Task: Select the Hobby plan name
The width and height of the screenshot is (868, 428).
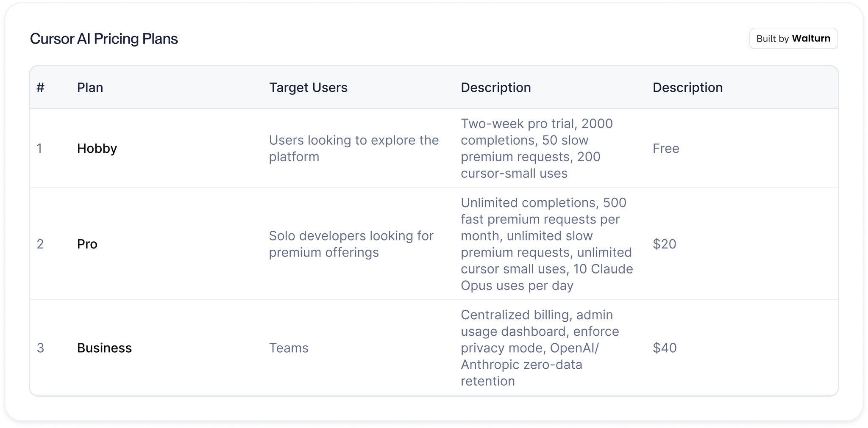Action: coord(97,149)
